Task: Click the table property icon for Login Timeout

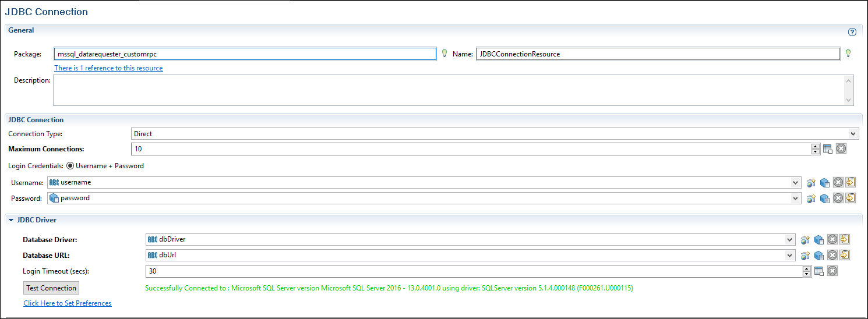Action: point(818,271)
